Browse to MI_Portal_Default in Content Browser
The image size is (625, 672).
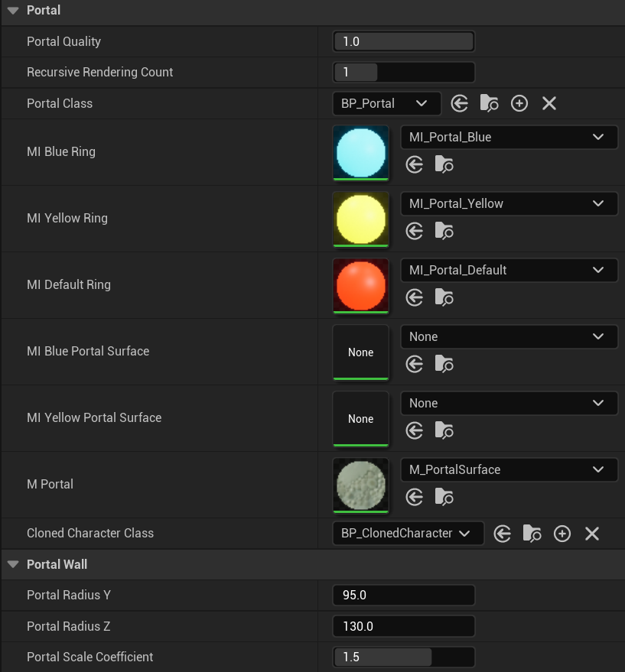[444, 297]
